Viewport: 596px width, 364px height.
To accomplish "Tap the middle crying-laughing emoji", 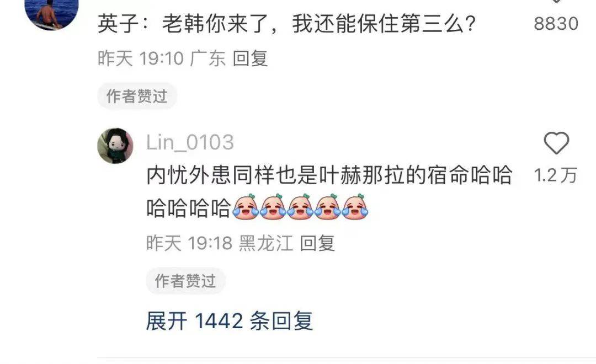I will pyautogui.click(x=300, y=207).
